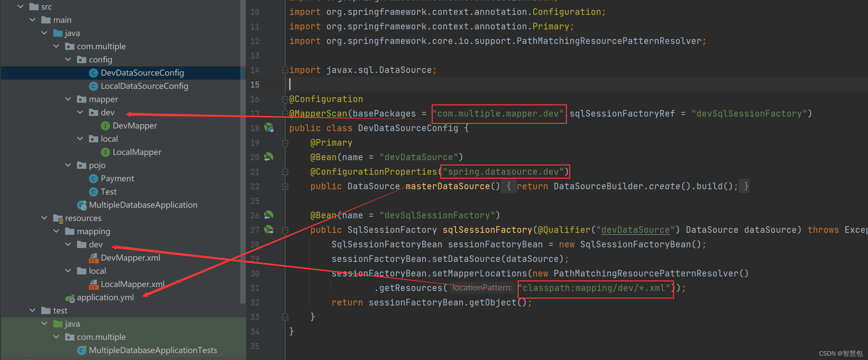
Task: Click the project tree vertical scrollbar
Action: click(243, 152)
